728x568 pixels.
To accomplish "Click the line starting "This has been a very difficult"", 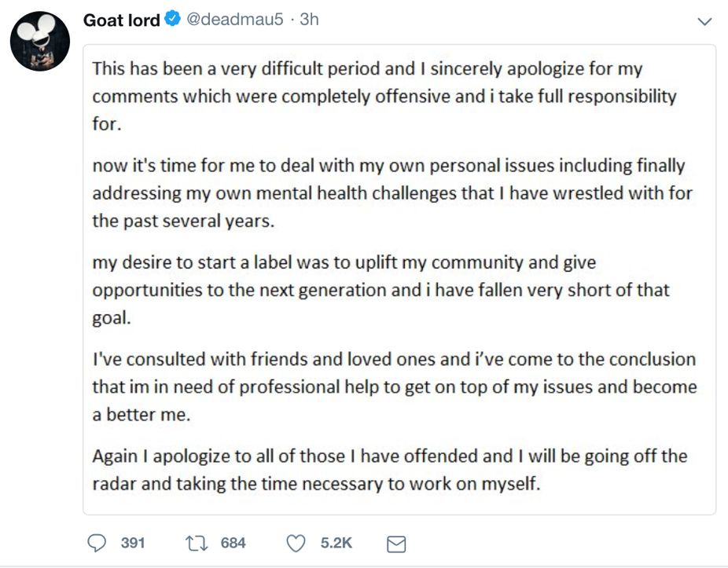I will [x=367, y=69].
